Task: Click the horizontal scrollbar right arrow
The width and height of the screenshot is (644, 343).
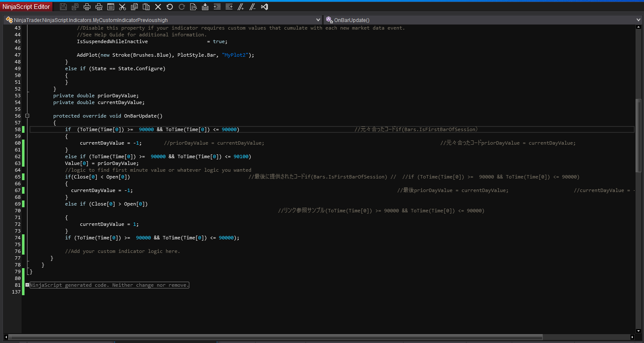Action: click(632, 337)
